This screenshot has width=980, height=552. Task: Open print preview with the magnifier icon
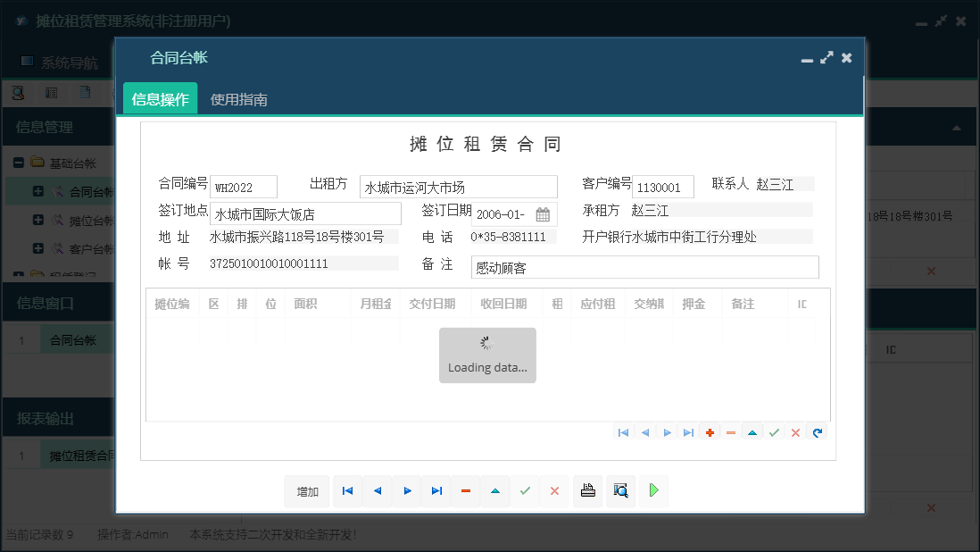point(620,490)
